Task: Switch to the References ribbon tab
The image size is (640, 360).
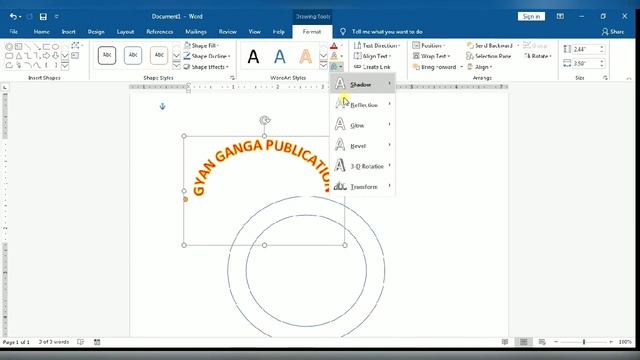Action: click(x=160, y=31)
